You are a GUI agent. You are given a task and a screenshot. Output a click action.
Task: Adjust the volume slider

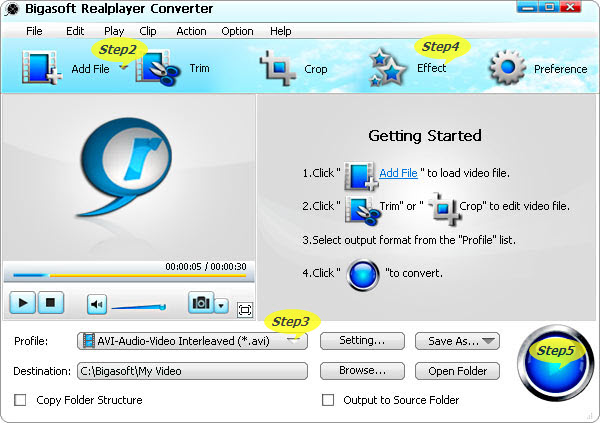pos(139,307)
